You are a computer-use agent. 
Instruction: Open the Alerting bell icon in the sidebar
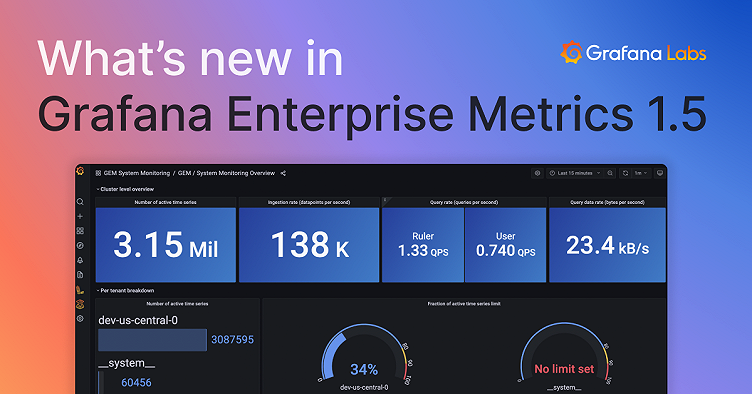(x=80, y=260)
